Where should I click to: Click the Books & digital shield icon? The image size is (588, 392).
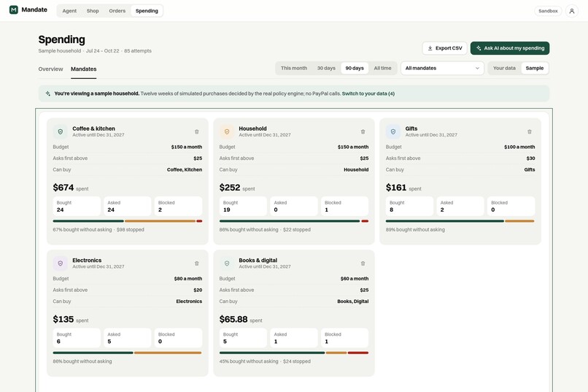tap(227, 264)
